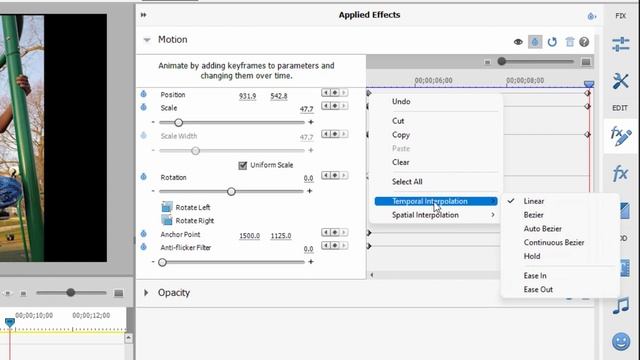Go to next keyframe in Rotation row
640x360 pixels.
(x=344, y=175)
